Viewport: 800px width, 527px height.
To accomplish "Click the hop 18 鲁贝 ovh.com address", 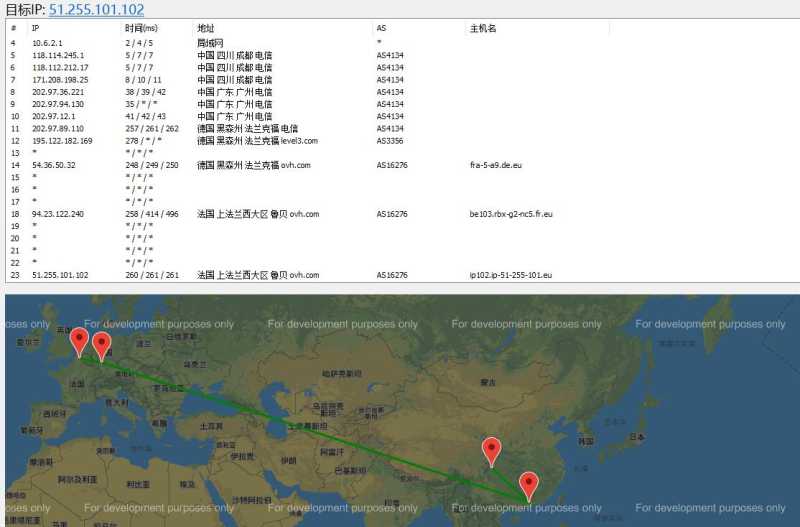I will click(258, 214).
